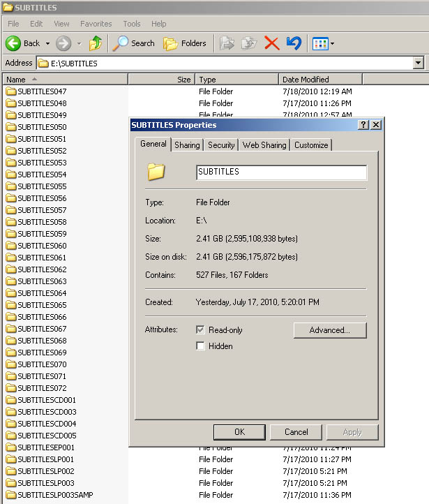Viewport: 429px width, 504px height.
Task: Open the Back button history dropdown arrow
Action: (47, 43)
